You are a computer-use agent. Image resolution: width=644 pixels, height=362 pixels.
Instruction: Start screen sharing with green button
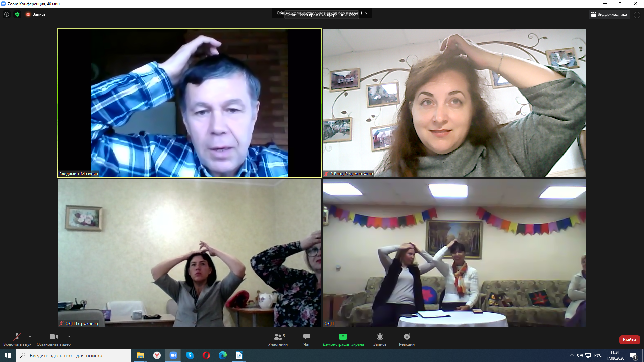click(343, 337)
